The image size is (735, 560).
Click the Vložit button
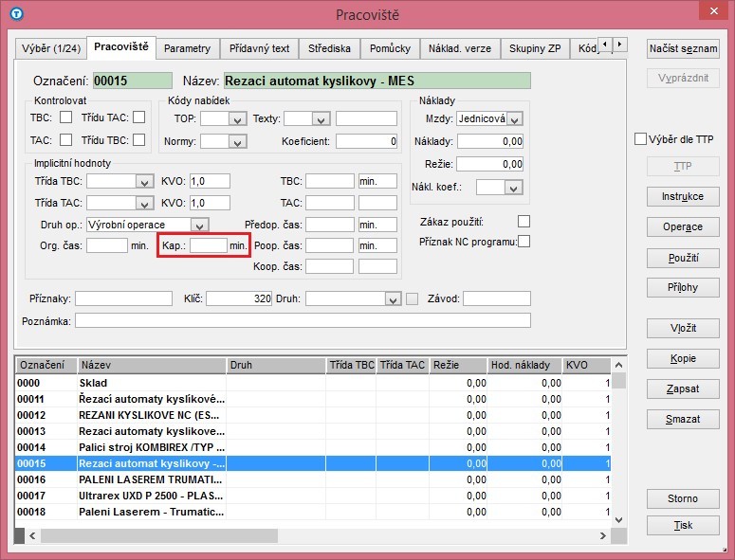[x=683, y=328]
